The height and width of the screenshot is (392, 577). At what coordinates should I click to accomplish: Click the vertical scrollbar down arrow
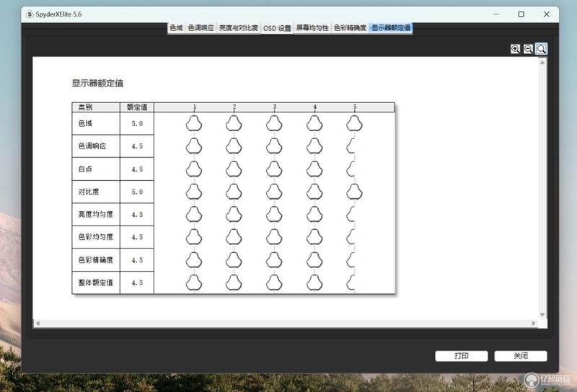542,315
